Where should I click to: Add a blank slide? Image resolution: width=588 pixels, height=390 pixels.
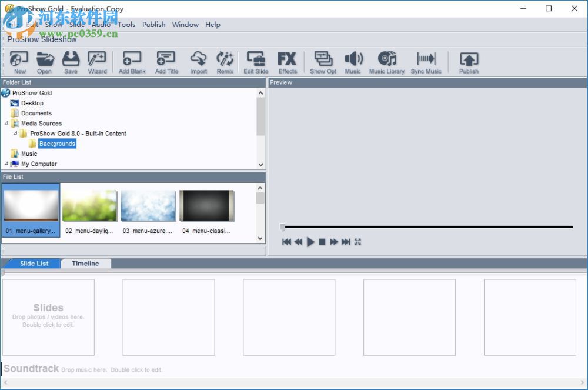coord(132,62)
